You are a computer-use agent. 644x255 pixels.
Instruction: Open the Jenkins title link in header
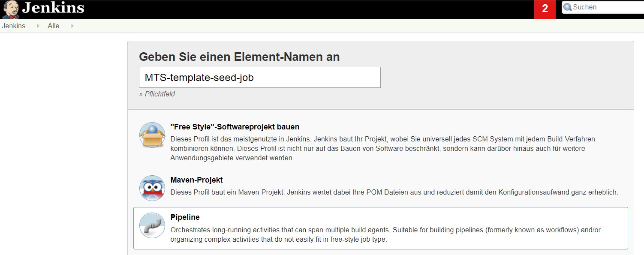pos(53,8)
